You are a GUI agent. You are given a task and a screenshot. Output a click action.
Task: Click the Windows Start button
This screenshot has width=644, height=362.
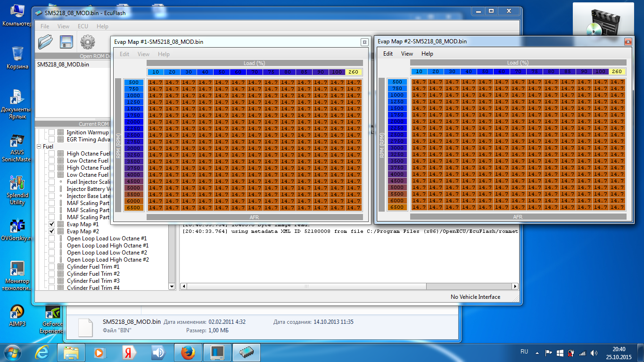tap(12, 352)
